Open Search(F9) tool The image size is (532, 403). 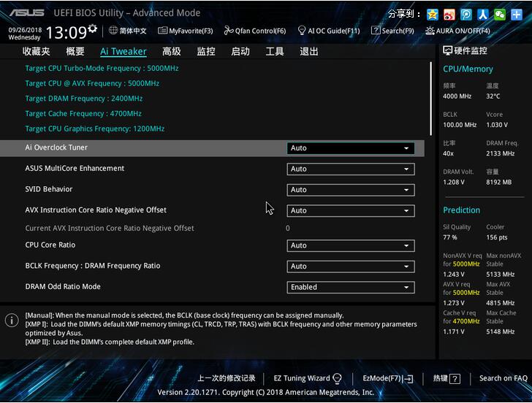click(392, 31)
